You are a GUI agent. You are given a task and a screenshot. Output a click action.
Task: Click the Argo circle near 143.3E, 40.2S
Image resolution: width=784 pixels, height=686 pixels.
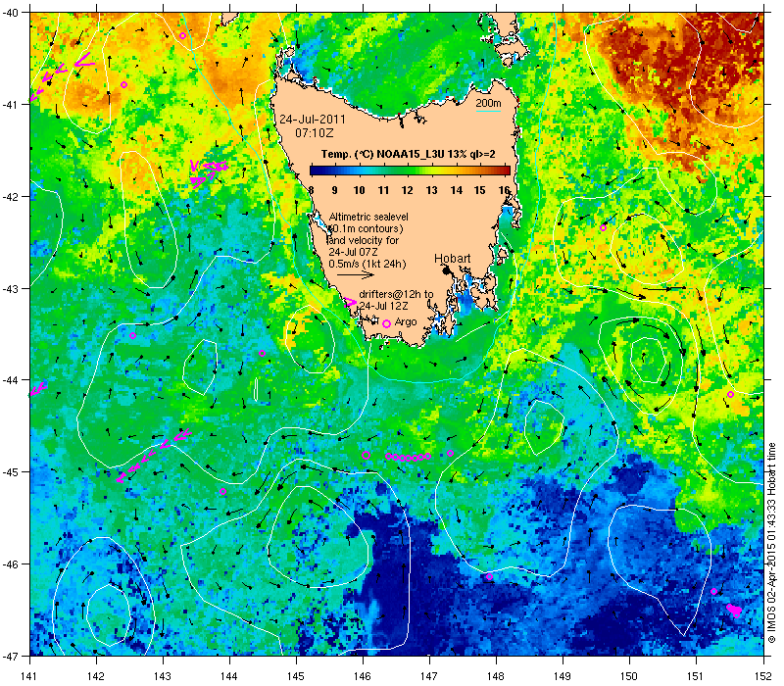point(183,35)
